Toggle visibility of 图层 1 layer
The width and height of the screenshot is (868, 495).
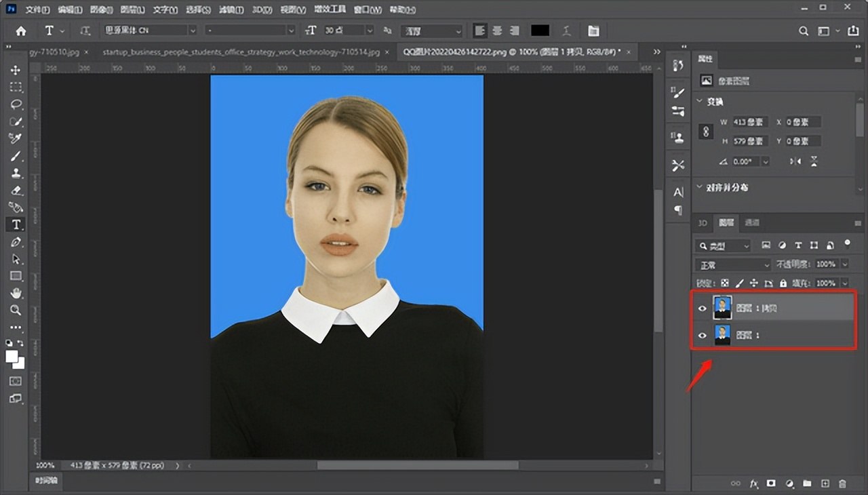[703, 335]
